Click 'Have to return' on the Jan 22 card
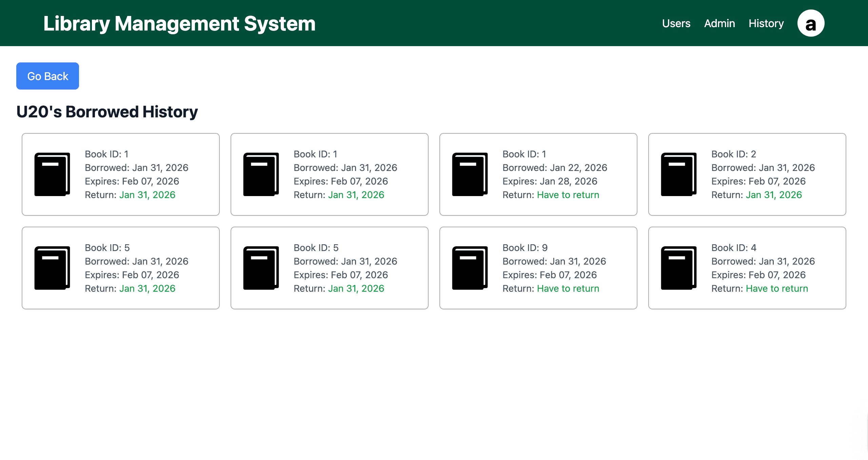This screenshot has width=868, height=460. (x=568, y=195)
